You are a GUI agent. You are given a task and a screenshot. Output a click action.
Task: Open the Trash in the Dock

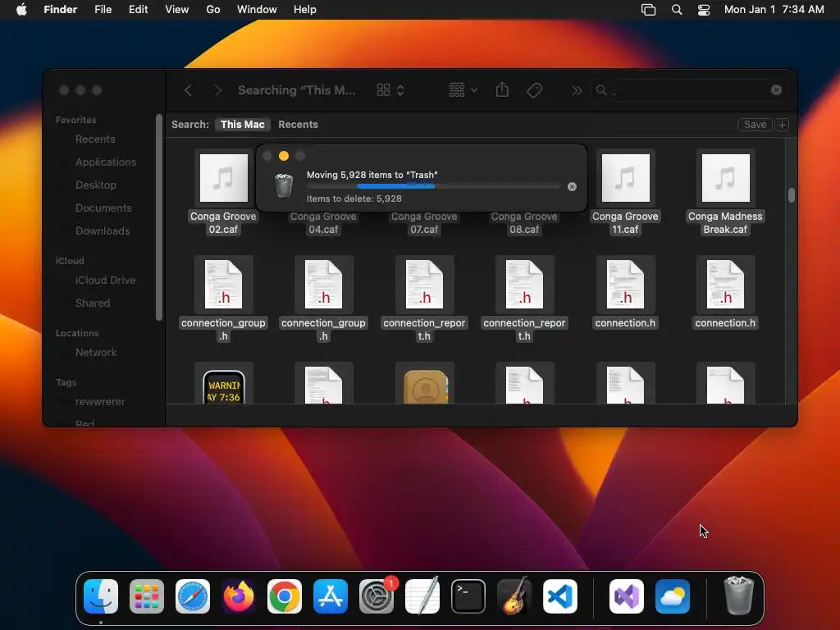[x=739, y=596]
